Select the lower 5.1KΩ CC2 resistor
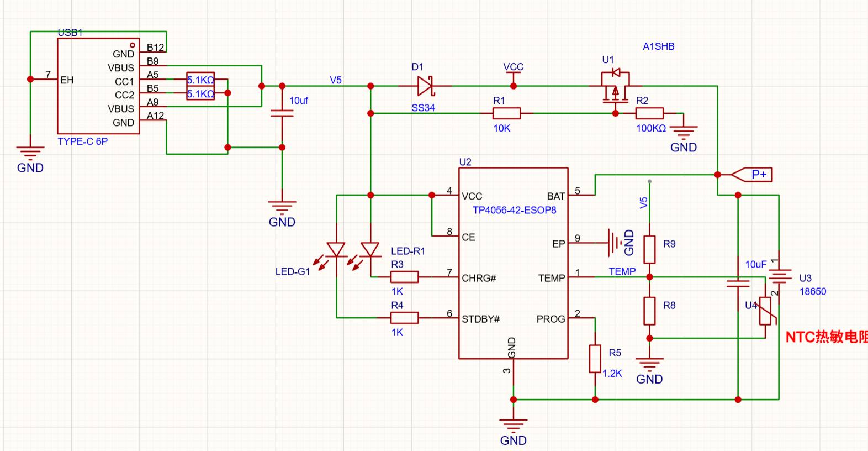The height and width of the screenshot is (451, 868). tap(200, 93)
